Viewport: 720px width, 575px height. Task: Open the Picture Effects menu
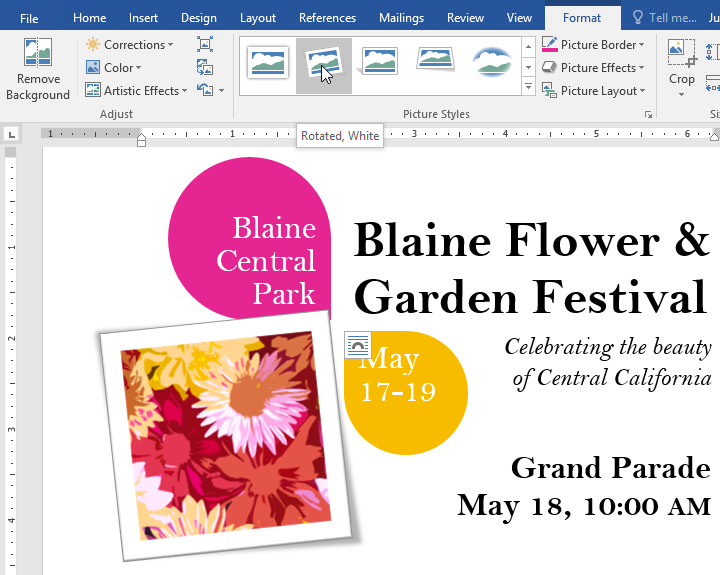[594, 68]
